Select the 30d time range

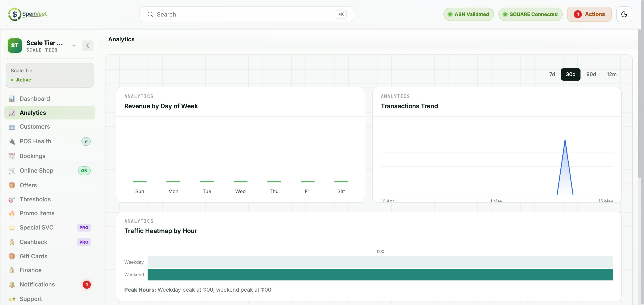pos(570,74)
